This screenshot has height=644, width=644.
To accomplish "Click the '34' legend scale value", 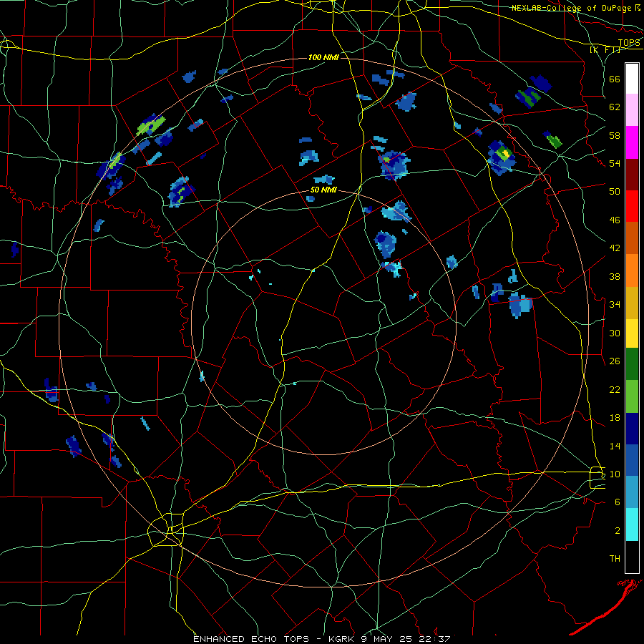I will point(615,304).
